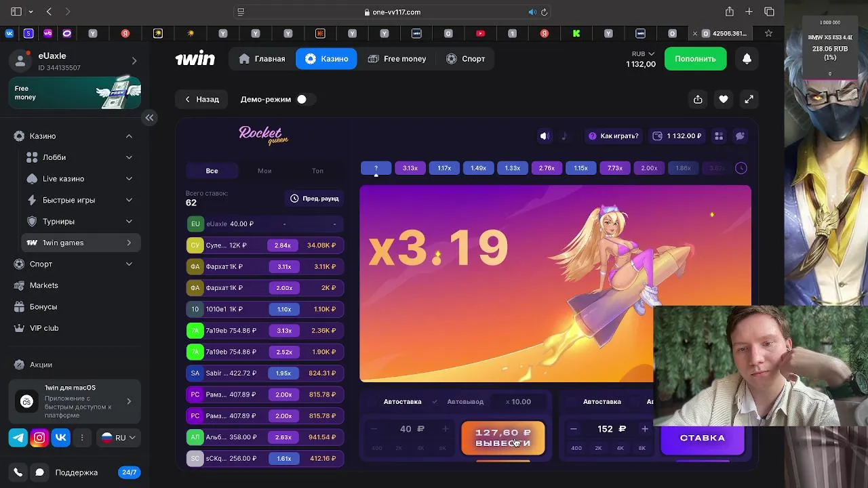Increase 152 ₽ bet with plus
868x488 pixels.
(645, 429)
